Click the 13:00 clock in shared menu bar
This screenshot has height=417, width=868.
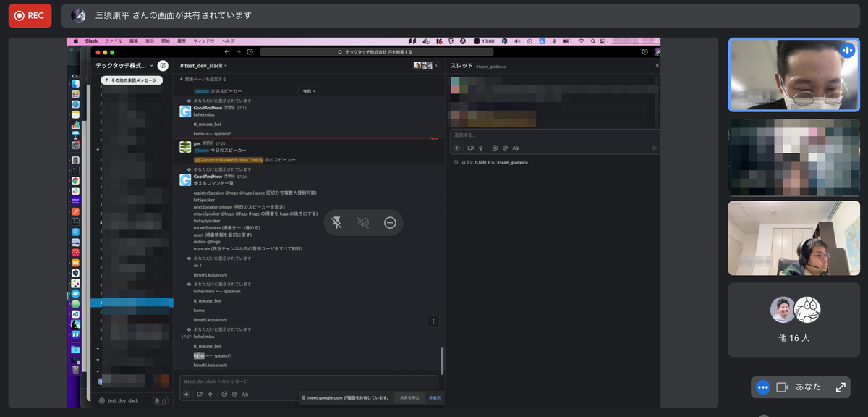tap(488, 41)
